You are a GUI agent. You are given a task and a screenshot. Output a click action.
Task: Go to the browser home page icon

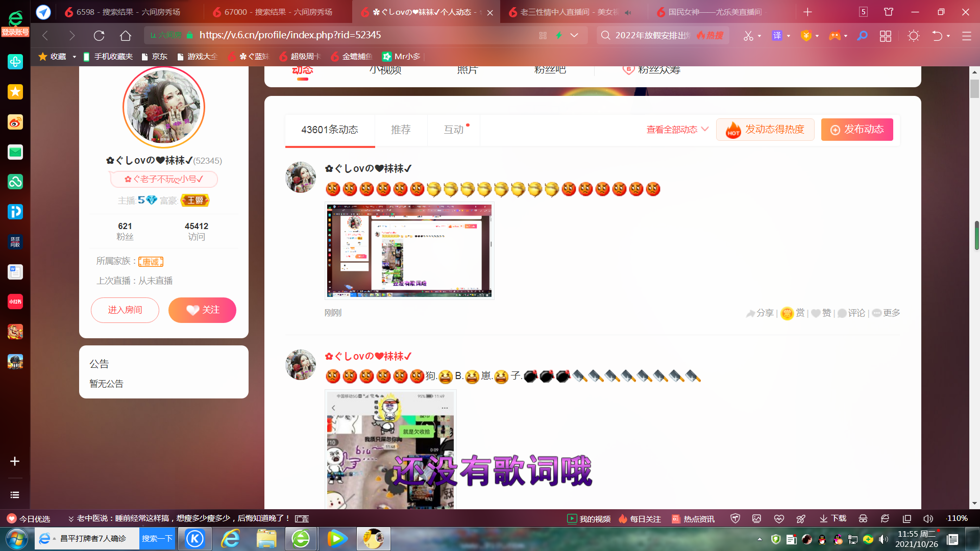coord(126,35)
